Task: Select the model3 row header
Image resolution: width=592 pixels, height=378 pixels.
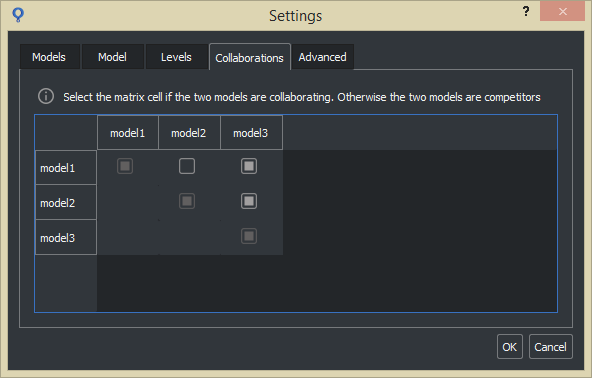Action: 66,237
